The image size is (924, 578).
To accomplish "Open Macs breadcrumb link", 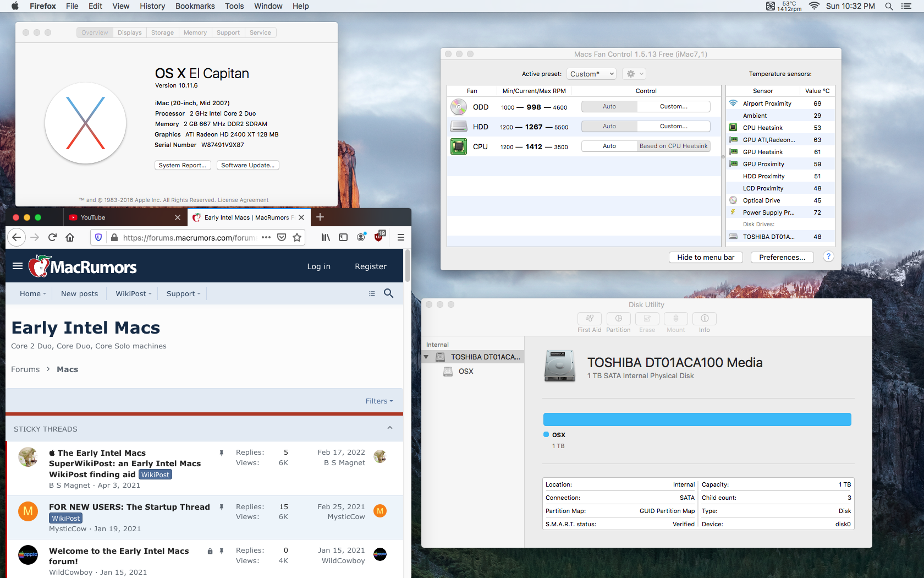I will click(x=68, y=369).
